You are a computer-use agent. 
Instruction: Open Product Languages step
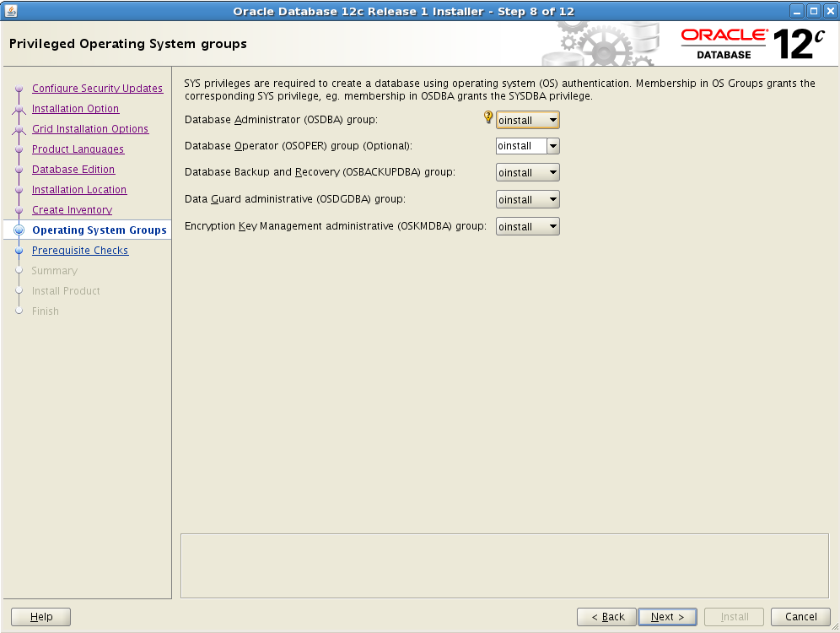[x=78, y=149]
